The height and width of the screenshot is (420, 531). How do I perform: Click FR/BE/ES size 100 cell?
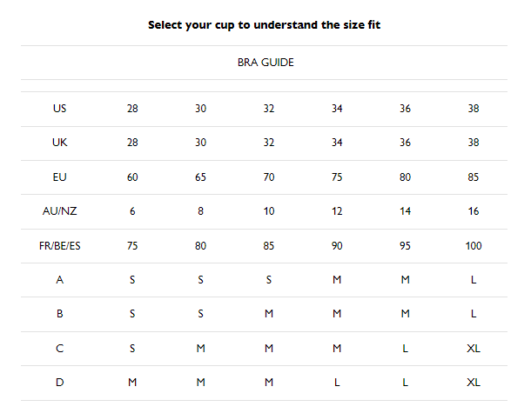[474, 246]
